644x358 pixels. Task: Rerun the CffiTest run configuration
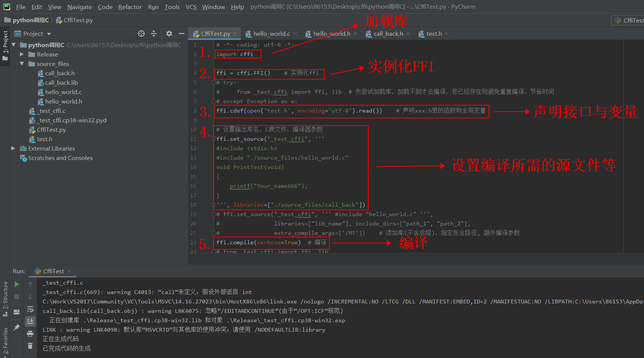pos(17,285)
